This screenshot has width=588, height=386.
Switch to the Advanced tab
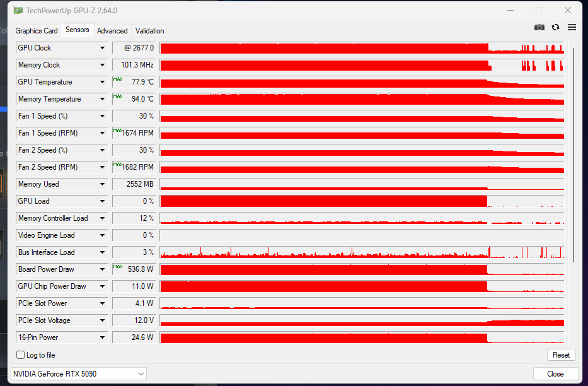(x=112, y=31)
